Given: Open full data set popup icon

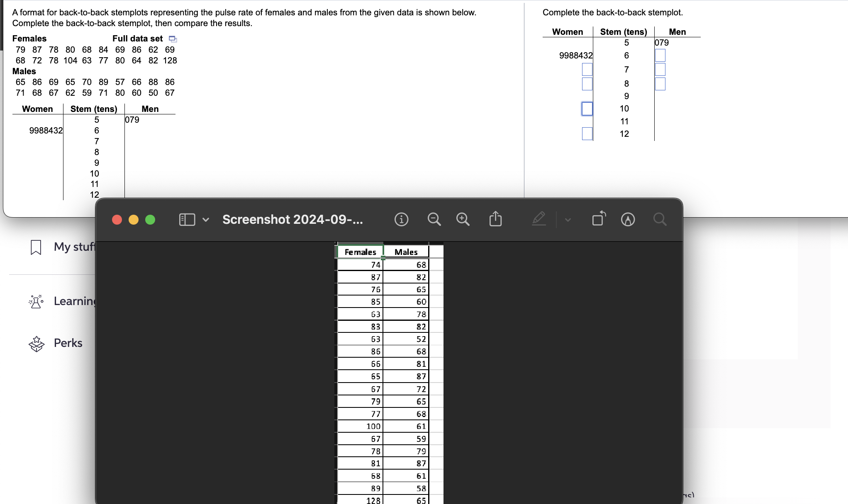Looking at the screenshot, I should pos(173,39).
